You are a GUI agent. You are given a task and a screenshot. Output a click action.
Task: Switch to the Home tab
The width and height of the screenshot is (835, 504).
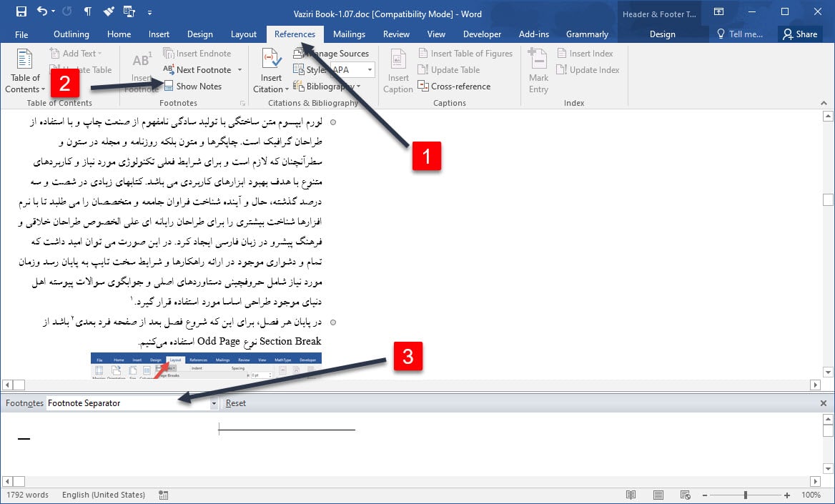(x=119, y=34)
